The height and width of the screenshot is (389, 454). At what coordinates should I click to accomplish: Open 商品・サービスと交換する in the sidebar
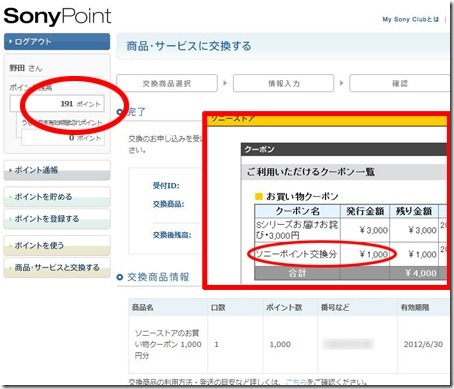57,268
